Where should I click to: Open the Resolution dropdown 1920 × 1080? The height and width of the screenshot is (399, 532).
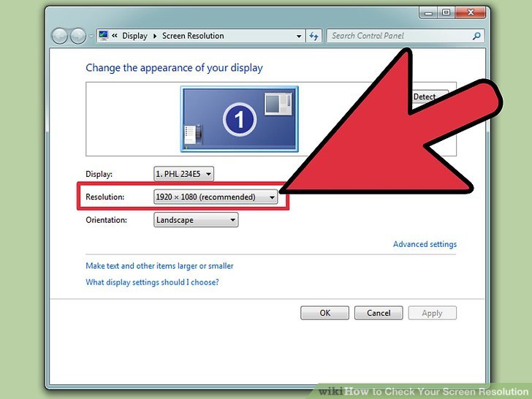click(216, 197)
